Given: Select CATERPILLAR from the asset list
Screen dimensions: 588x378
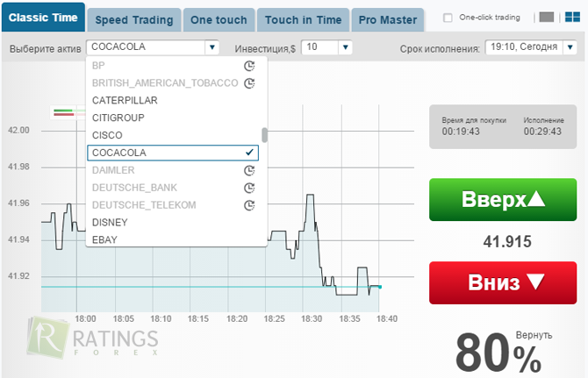Looking at the screenshot, I should pos(173,100).
